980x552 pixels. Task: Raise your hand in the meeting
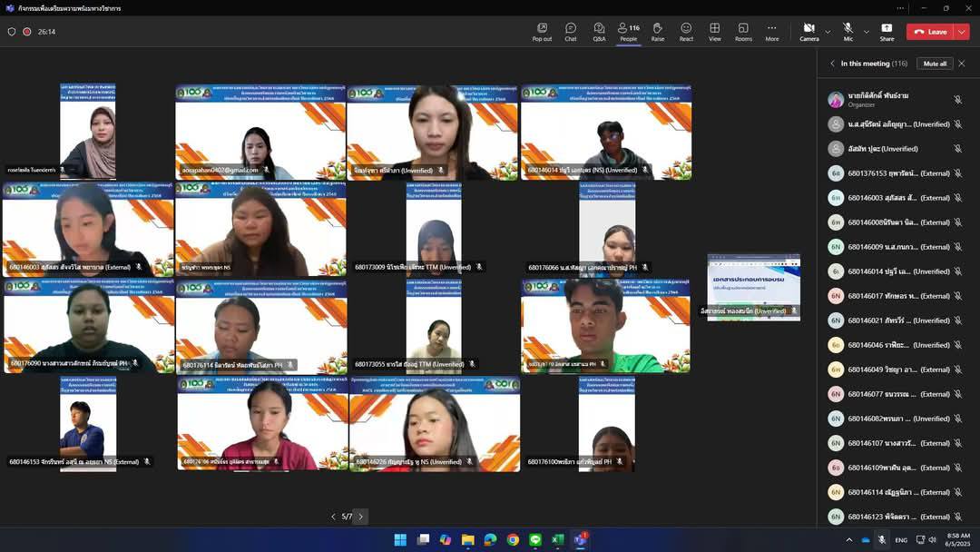pyautogui.click(x=657, y=32)
